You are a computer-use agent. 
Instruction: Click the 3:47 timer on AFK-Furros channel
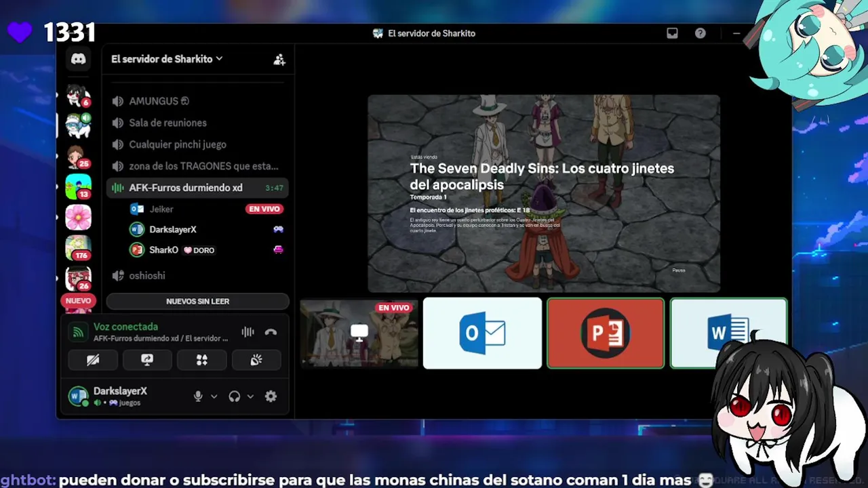pyautogui.click(x=274, y=188)
